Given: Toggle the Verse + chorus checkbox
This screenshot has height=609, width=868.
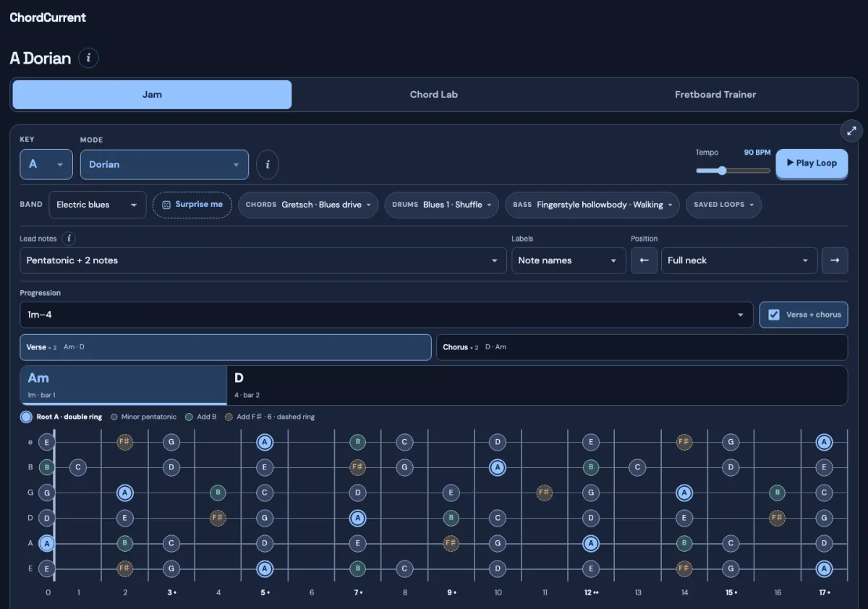Looking at the screenshot, I should (804, 315).
